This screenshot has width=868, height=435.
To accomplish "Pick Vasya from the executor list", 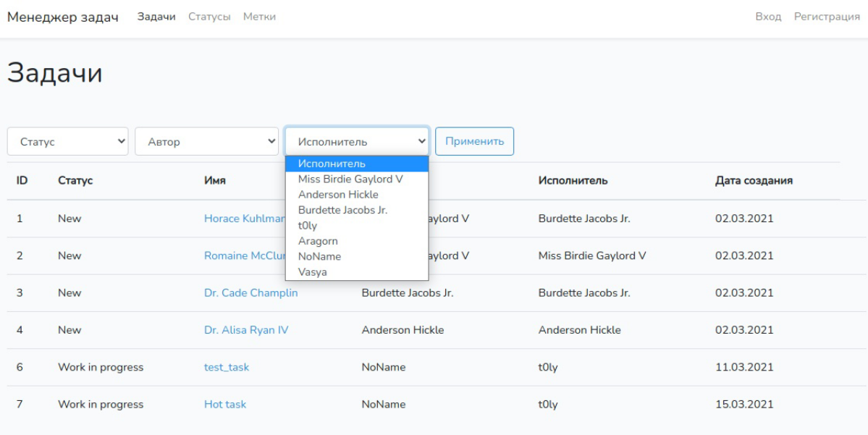I will pyautogui.click(x=313, y=272).
